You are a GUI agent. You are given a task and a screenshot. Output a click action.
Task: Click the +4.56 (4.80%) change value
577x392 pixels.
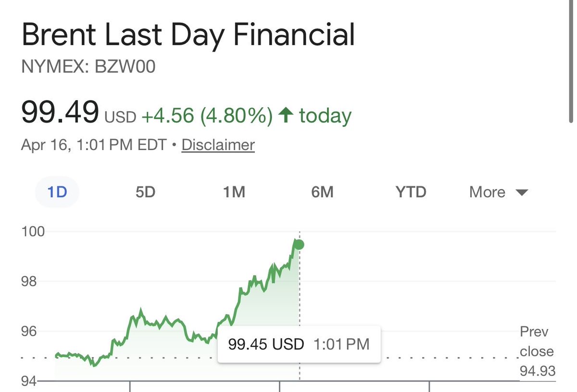click(207, 115)
